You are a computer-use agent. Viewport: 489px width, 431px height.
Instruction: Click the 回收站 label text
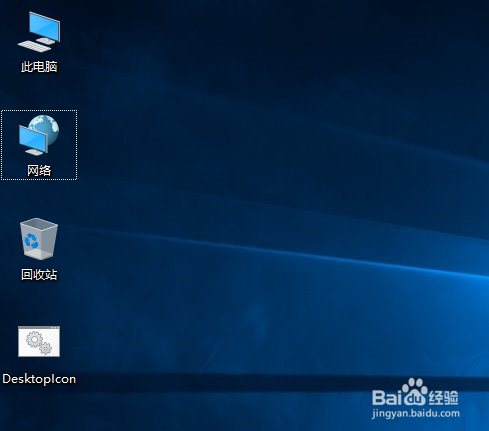pos(39,275)
